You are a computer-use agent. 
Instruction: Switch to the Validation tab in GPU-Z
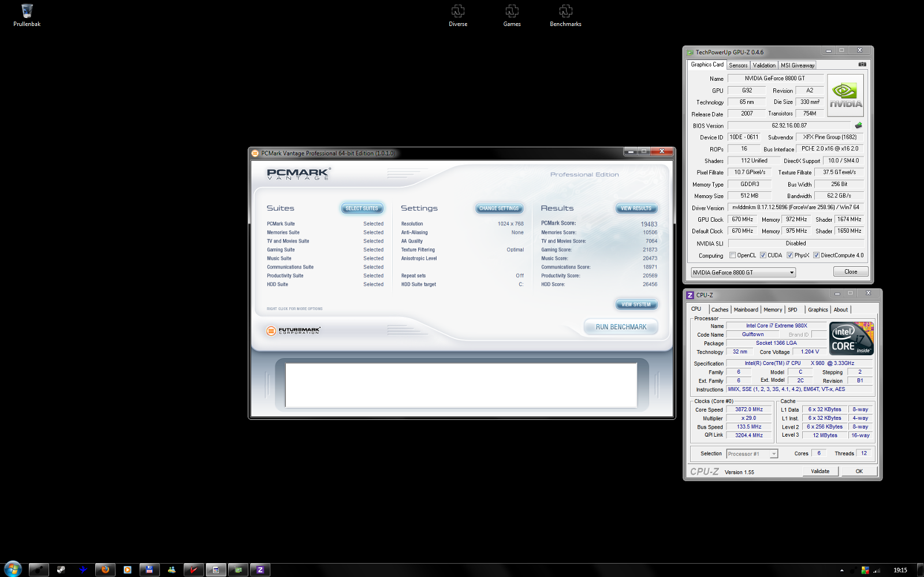[x=764, y=65]
